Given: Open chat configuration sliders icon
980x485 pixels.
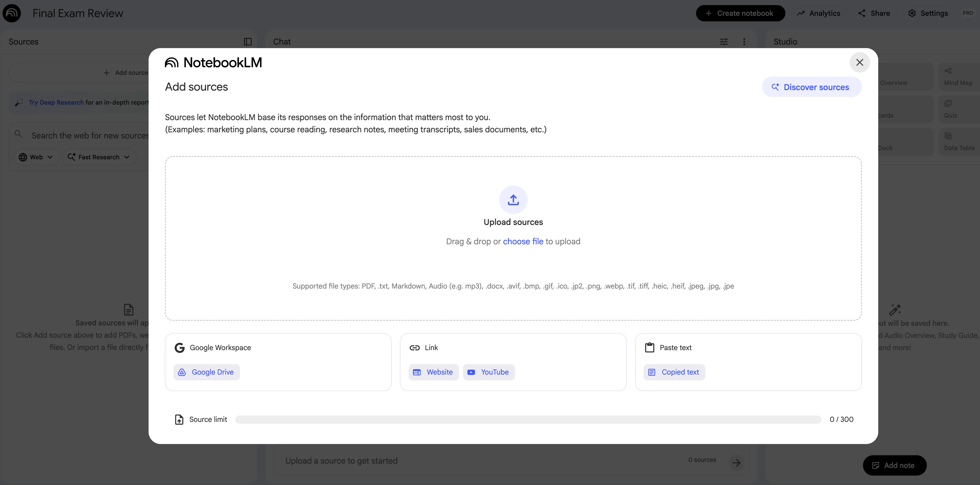Looking at the screenshot, I should point(724,42).
